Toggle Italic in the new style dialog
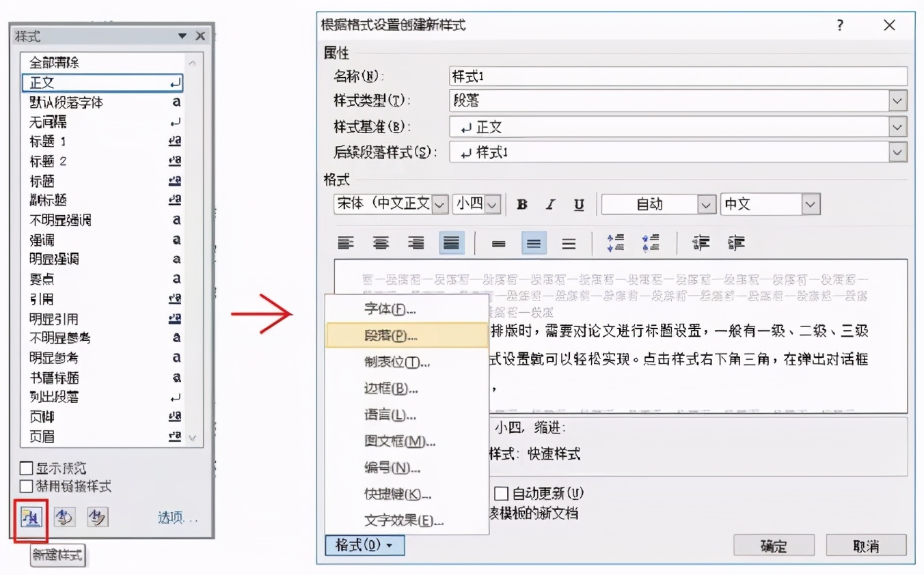This screenshot has height=575, width=924. pos(550,205)
